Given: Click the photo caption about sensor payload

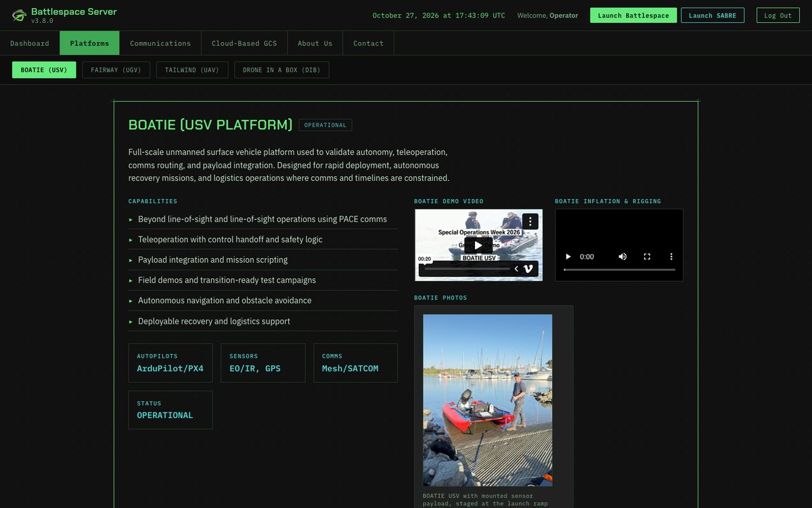Looking at the screenshot, I should [x=485, y=500].
